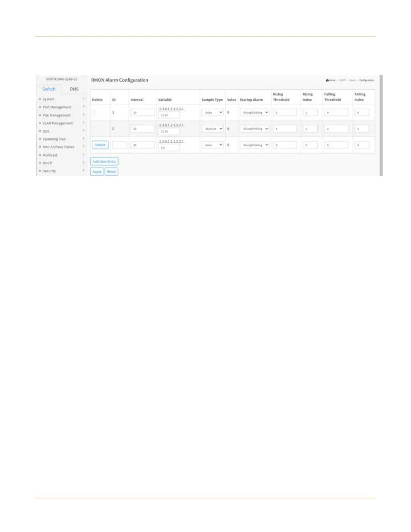Click the Startup Alarm column header

point(251,100)
